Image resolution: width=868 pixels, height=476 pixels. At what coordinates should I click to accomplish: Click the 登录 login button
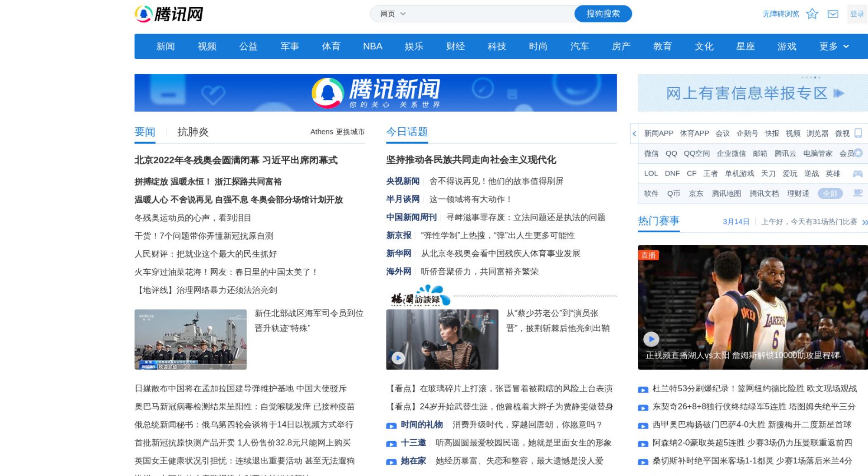857,14
